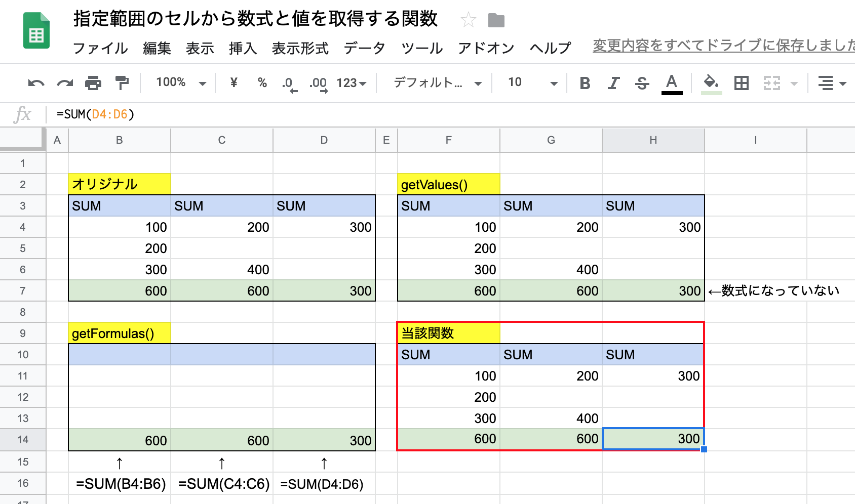Viewport: 855px width, 504px height.
Task: Open the borders icon
Action: 741,82
